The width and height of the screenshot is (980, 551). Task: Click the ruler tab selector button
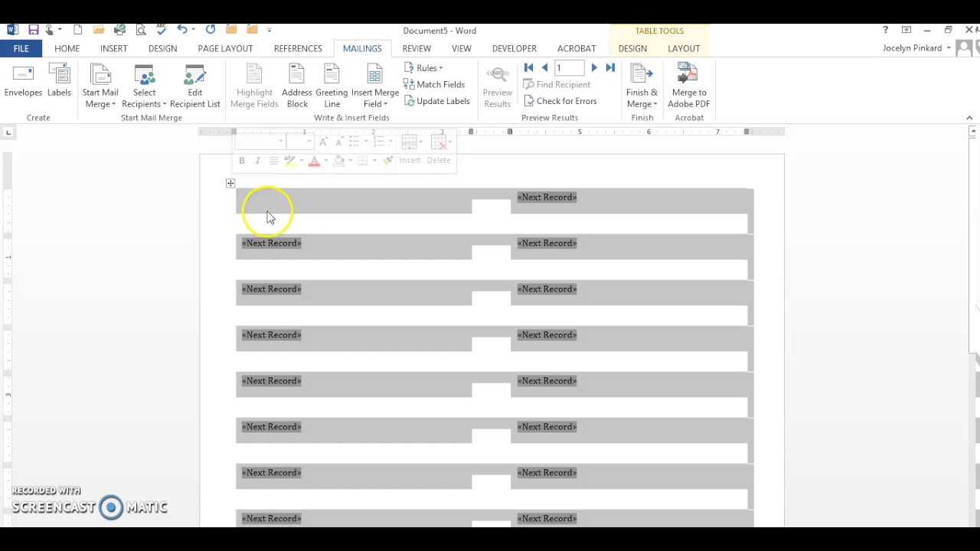[x=8, y=132]
